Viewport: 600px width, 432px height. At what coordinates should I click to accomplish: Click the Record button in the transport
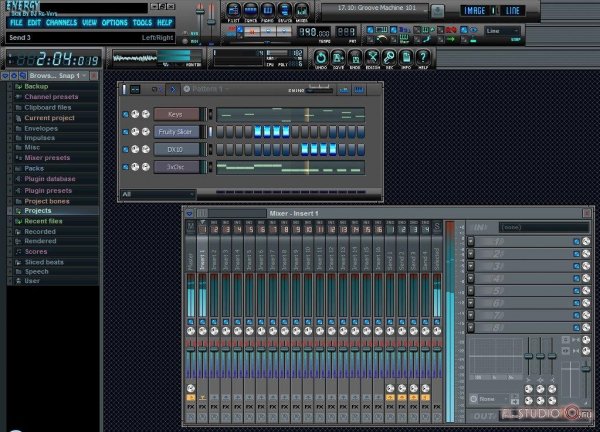[284, 31]
